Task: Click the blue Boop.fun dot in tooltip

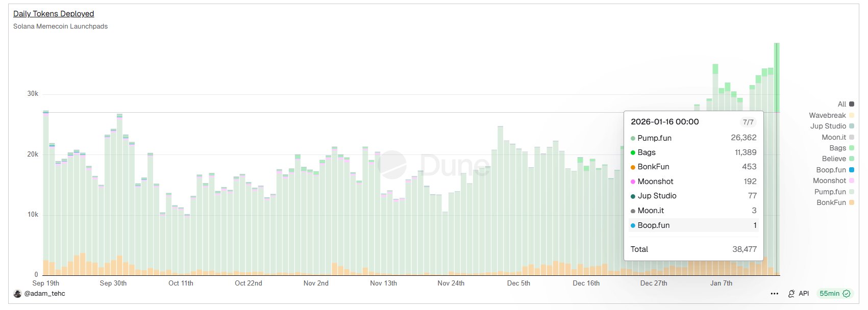Action: tap(633, 225)
